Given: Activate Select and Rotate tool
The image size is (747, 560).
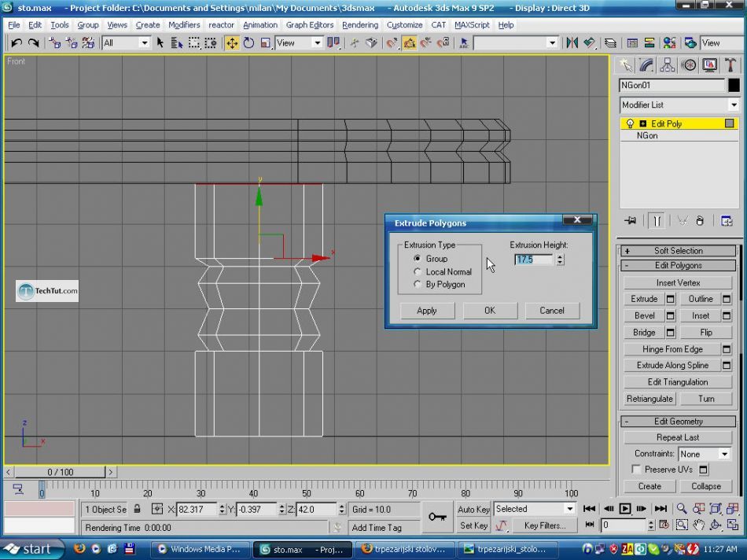Looking at the screenshot, I should click(248, 43).
